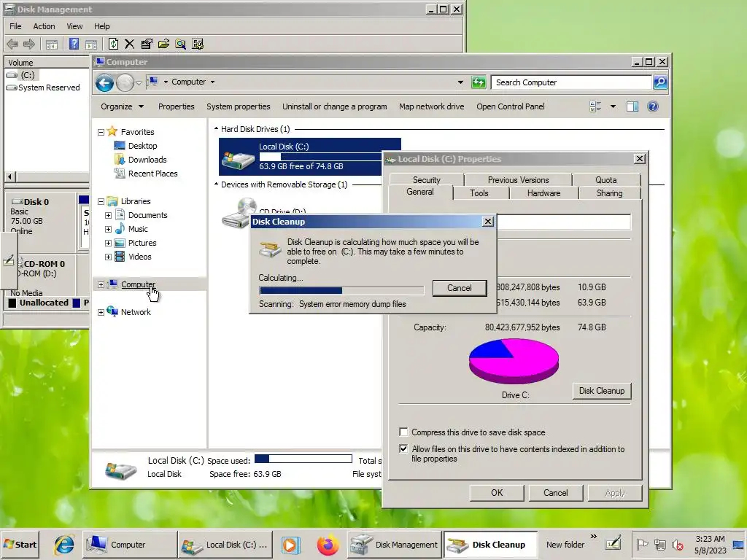Click the Explore magnifier icon in Disk Management toolbar

pos(181,44)
